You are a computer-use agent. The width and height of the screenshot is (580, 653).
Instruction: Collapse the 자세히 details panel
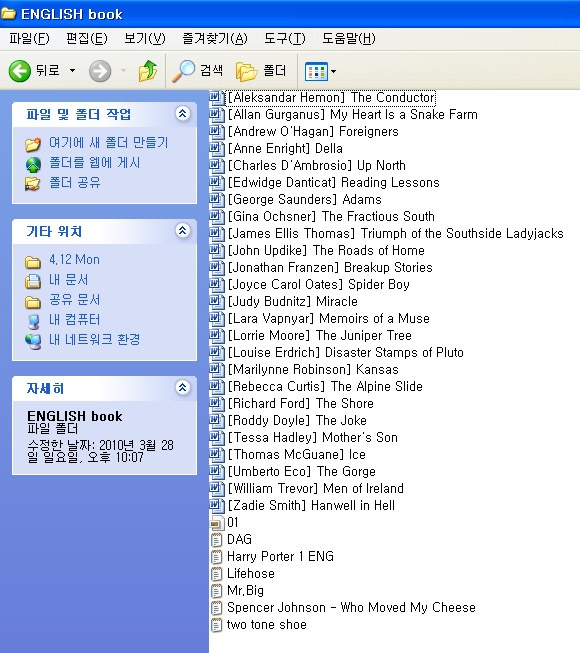coord(182,387)
